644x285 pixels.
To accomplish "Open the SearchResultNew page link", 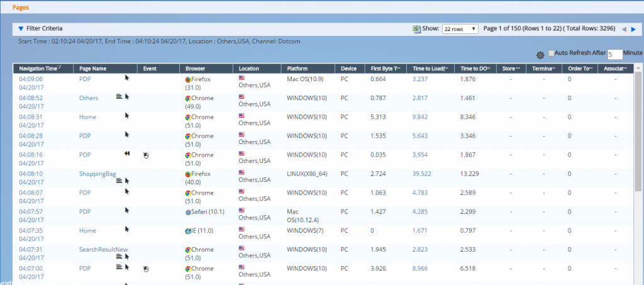I will click(x=104, y=249).
